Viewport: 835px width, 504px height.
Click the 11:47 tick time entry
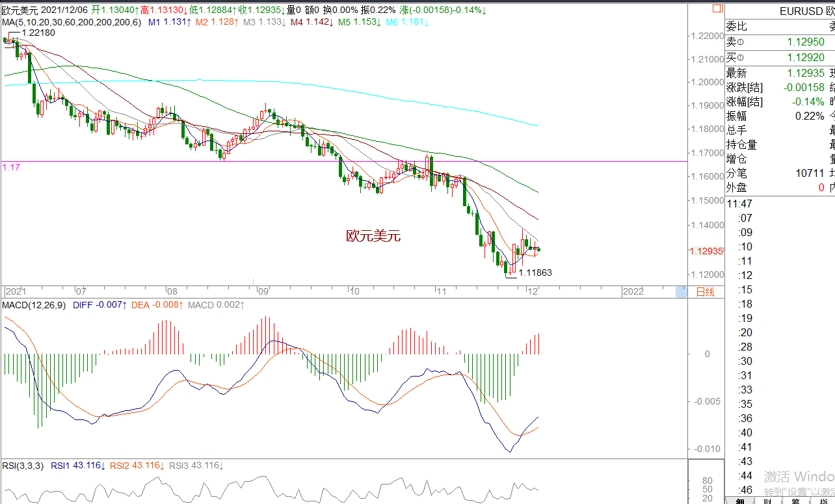740,204
